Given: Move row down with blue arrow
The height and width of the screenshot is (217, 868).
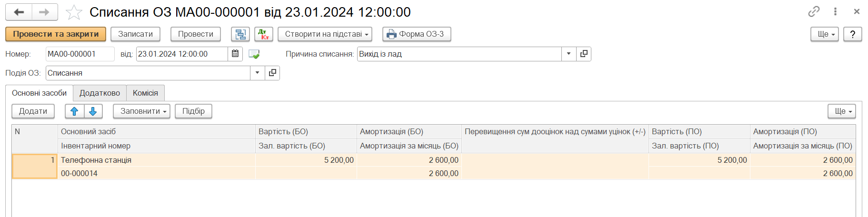Looking at the screenshot, I should point(93,111).
